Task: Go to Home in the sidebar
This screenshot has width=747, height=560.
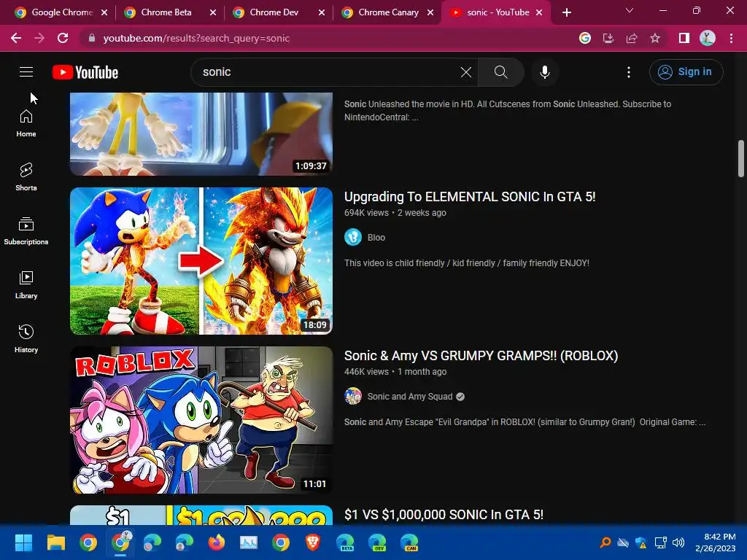Action: 26,123
